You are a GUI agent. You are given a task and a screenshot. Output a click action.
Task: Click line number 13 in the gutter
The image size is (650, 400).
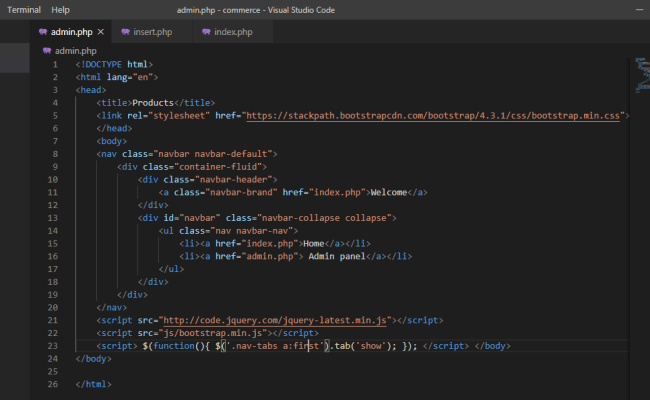pyautogui.click(x=53, y=218)
